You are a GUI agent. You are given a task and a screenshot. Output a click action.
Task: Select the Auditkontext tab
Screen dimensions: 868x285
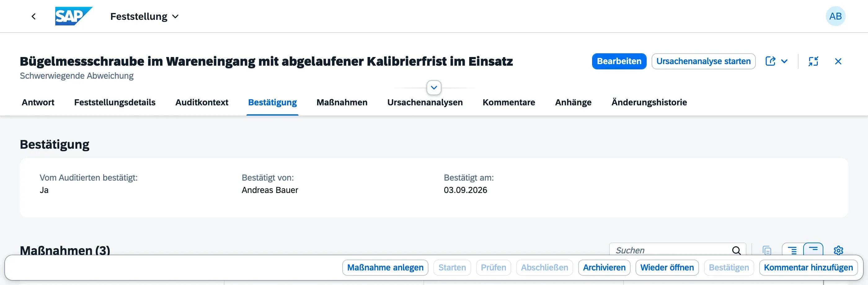point(201,103)
